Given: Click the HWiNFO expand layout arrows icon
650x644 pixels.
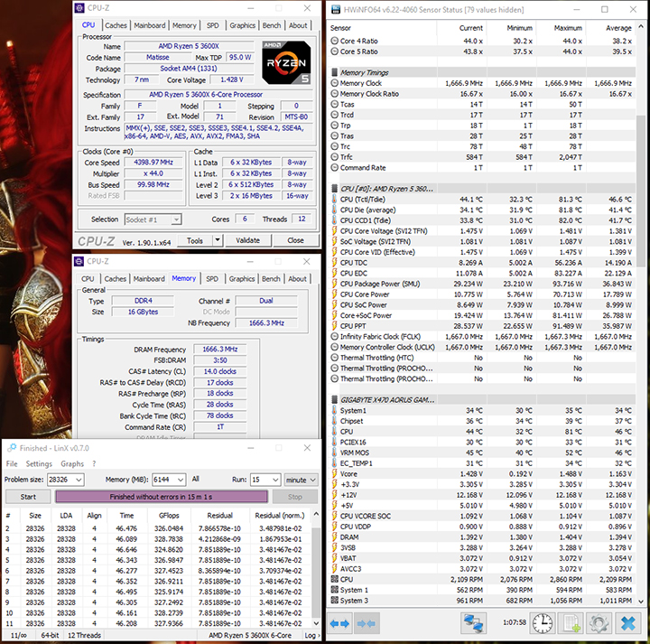Looking at the screenshot, I should [339, 623].
